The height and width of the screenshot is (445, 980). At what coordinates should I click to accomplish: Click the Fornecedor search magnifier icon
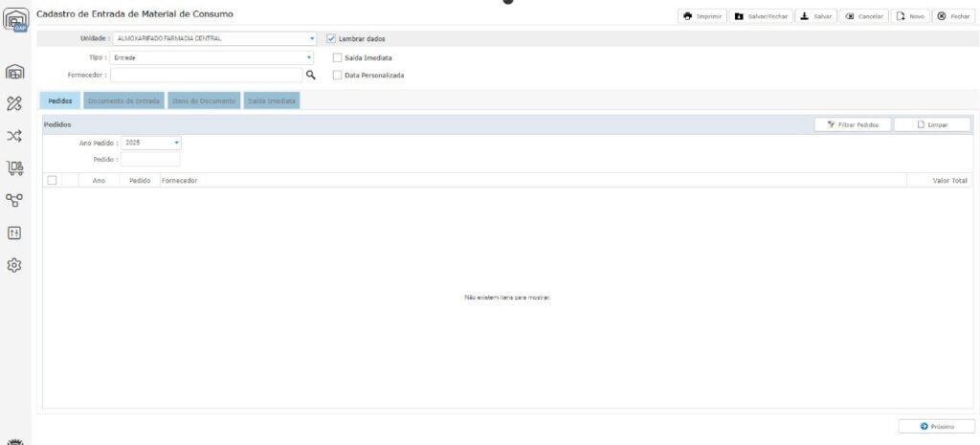click(310, 75)
